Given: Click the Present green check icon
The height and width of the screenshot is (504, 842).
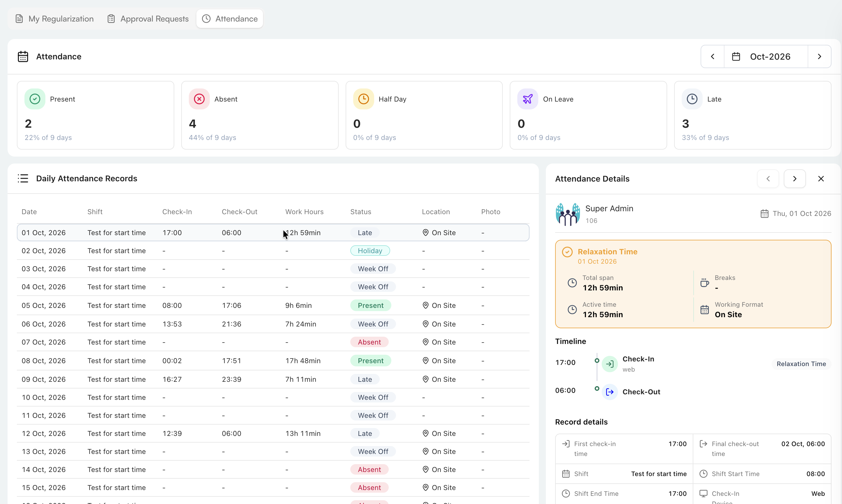Looking at the screenshot, I should 35,99.
